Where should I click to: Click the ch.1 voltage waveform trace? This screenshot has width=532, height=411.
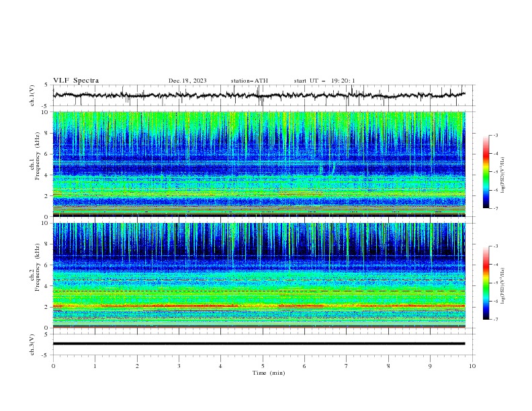[x=259, y=95]
